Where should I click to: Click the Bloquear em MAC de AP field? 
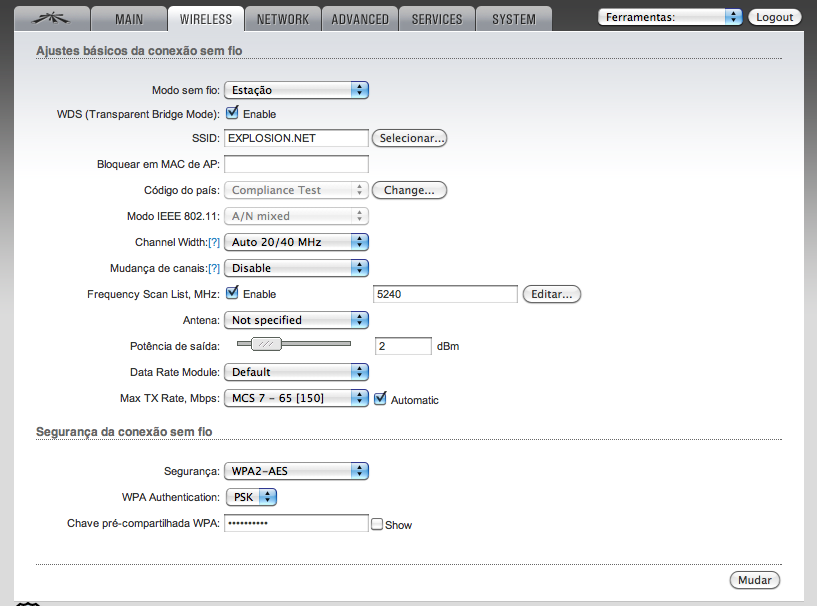click(x=296, y=164)
